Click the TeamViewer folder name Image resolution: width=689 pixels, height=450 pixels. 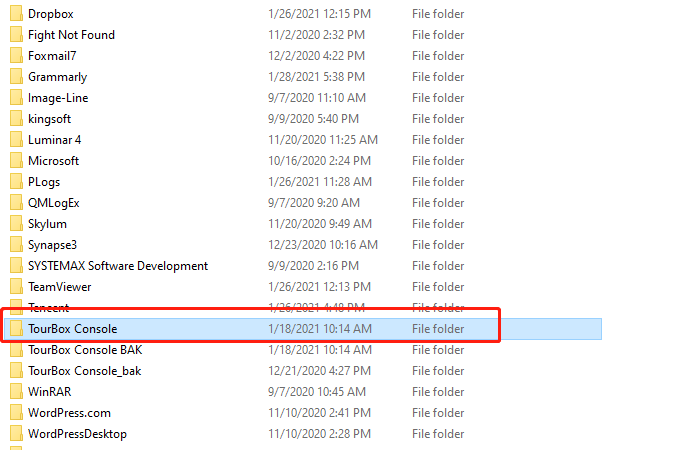click(60, 287)
